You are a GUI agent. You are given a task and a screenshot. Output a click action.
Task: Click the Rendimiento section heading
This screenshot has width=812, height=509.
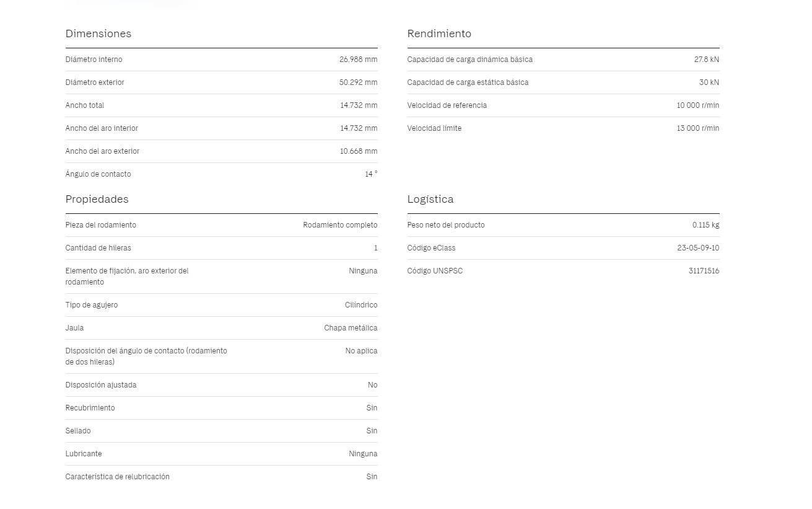pyautogui.click(x=439, y=33)
